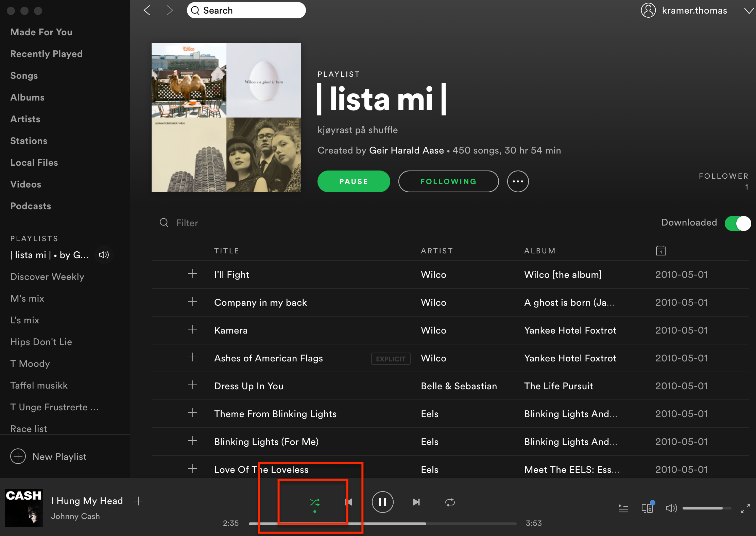
Task: Open the account dropdown chevron
Action: point(749,11)
